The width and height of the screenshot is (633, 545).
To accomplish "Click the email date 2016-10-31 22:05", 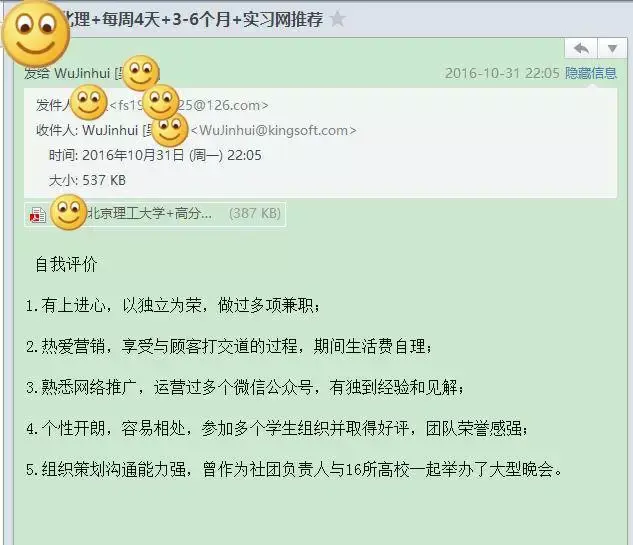I will (502, 73).
